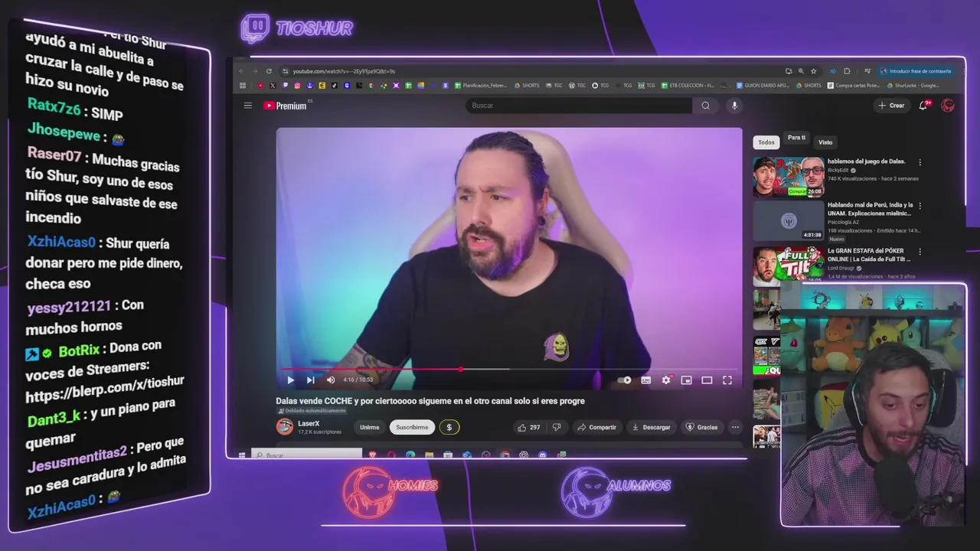This screenshot has height=551, width=980.
Task: Skip to next video in player
Action: click(310, 380)
